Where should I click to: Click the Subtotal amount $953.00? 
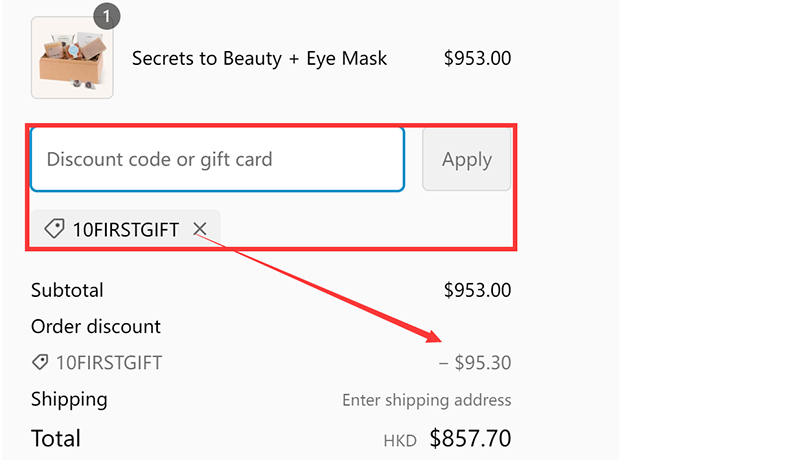[x=477, y=291]
